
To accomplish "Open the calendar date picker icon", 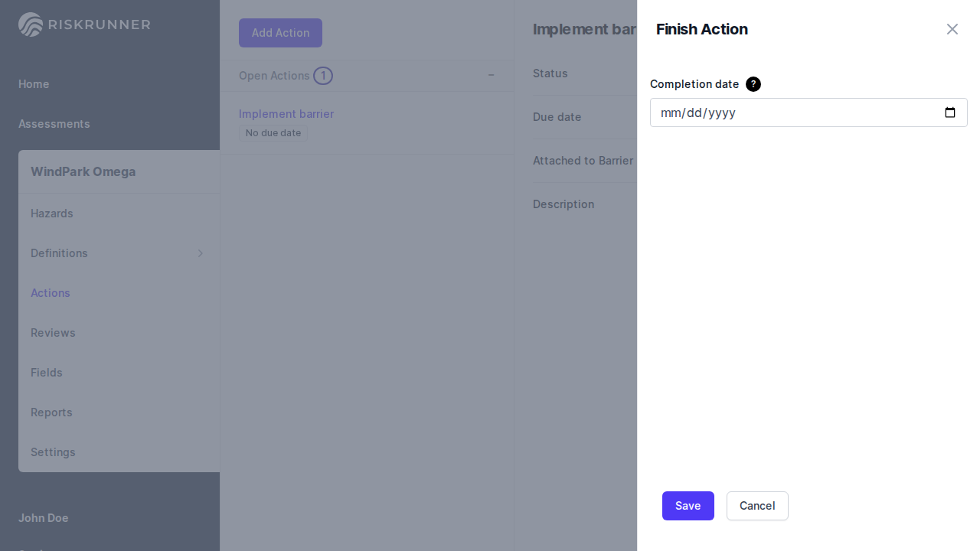I will coord(950,112).
